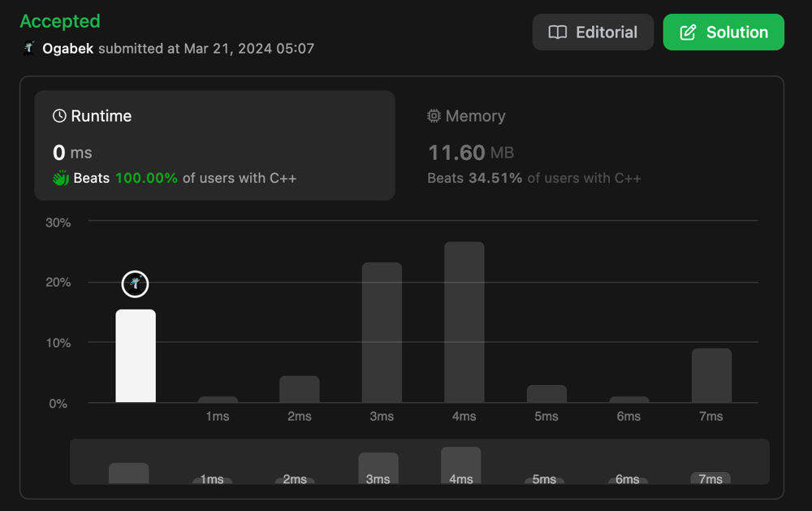
Task: Click the chip icon beside Memory
Action: [434, 116]
